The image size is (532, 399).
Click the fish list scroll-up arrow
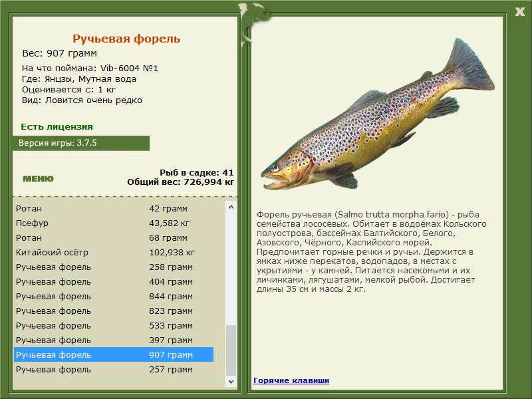231,207
